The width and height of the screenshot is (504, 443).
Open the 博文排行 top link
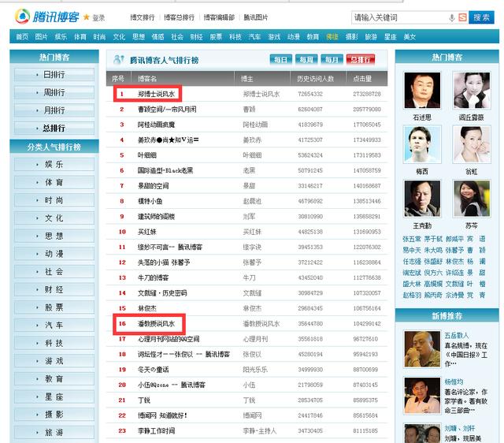tap(143, 17)
